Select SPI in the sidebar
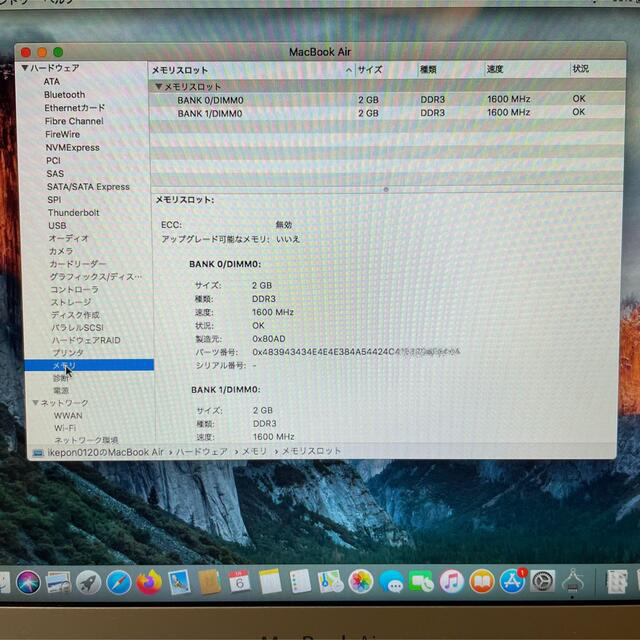 pos(54,200)
